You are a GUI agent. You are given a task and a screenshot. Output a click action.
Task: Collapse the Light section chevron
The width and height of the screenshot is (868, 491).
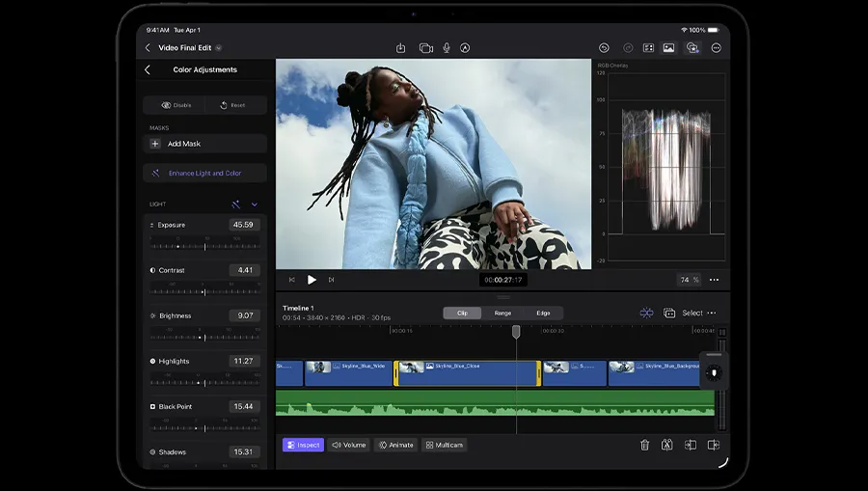pyautogui.click(x=255, y=205)
